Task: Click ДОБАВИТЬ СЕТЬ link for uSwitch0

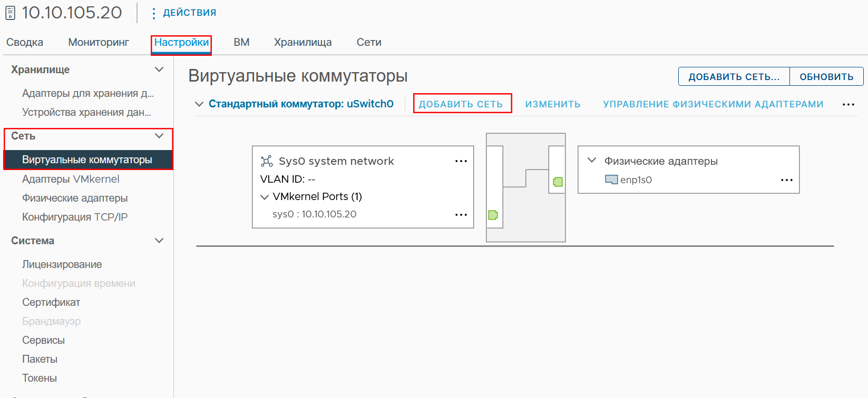Action: pyautogui.click(x=461, y=104)
